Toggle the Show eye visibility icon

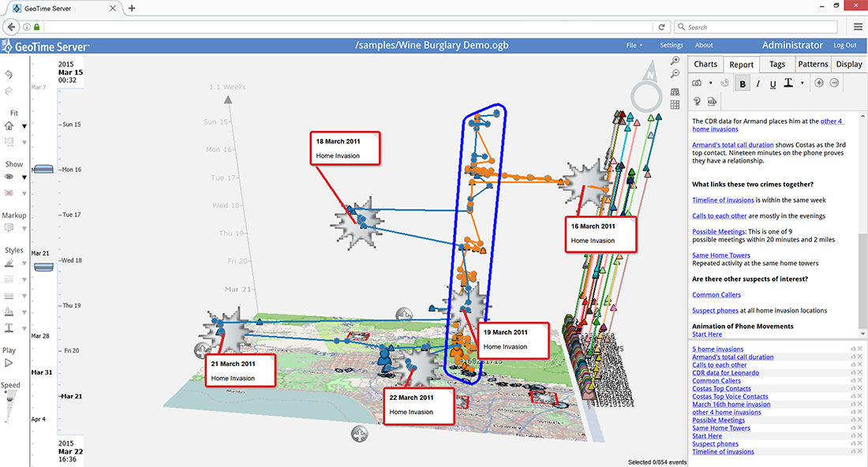[9, 177]
